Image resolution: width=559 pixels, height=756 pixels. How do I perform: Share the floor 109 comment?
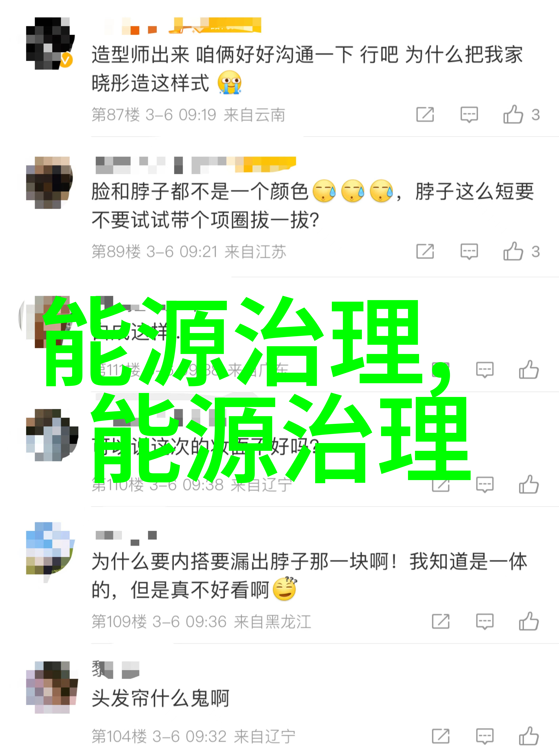[441, 621]
